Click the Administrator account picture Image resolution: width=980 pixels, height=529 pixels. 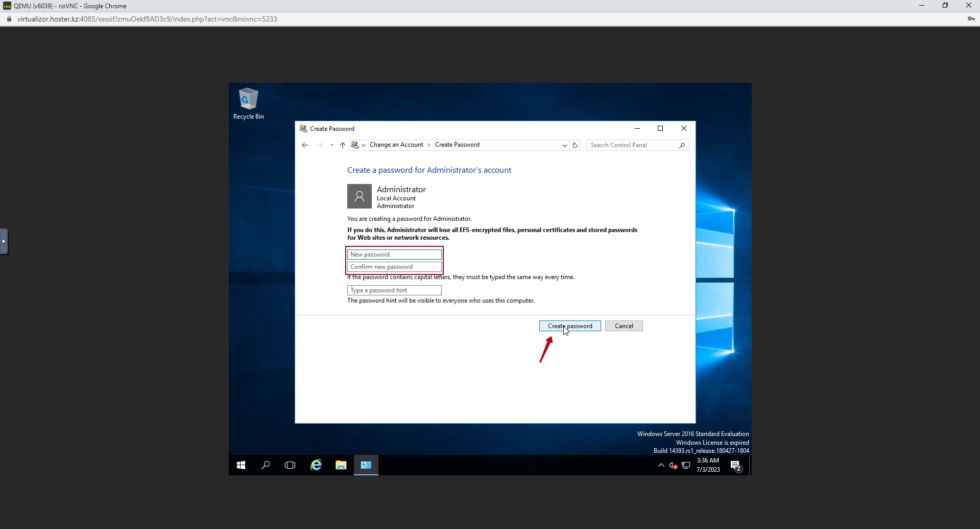tap(360, 196)
